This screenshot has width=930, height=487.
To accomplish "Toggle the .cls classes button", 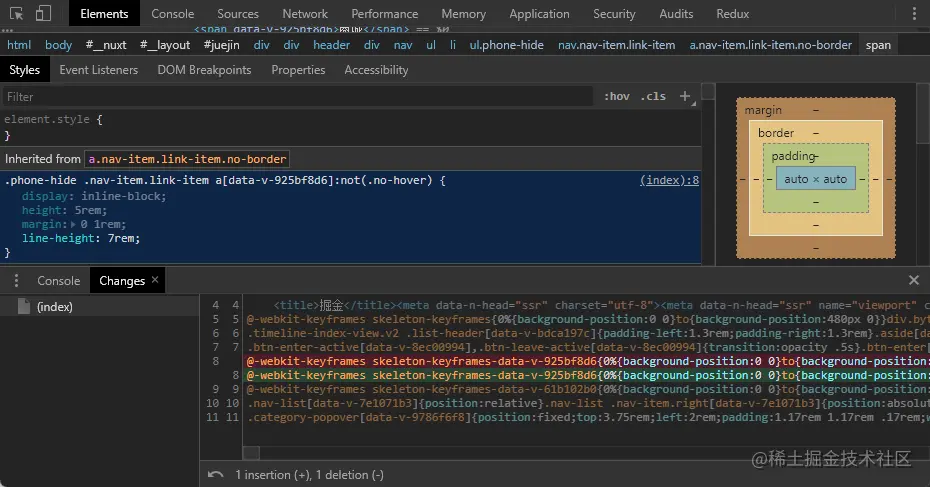I will (653, 96).
